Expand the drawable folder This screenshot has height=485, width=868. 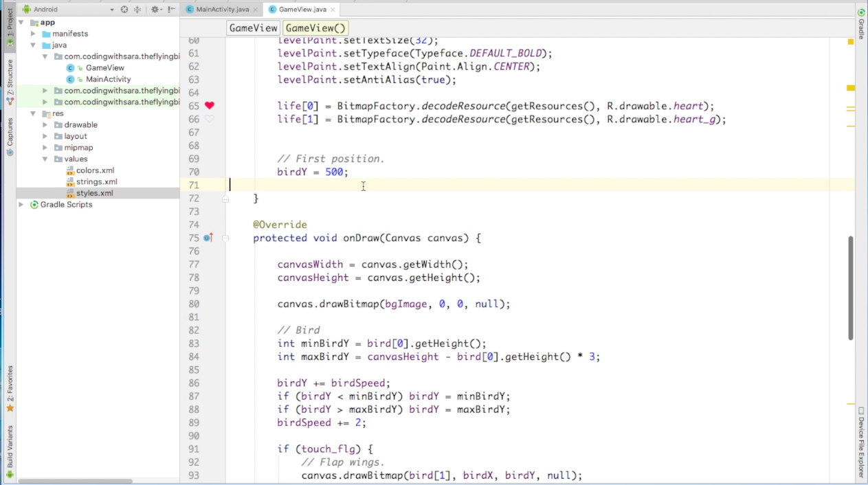pyautogui.click(x=45, y=125)
